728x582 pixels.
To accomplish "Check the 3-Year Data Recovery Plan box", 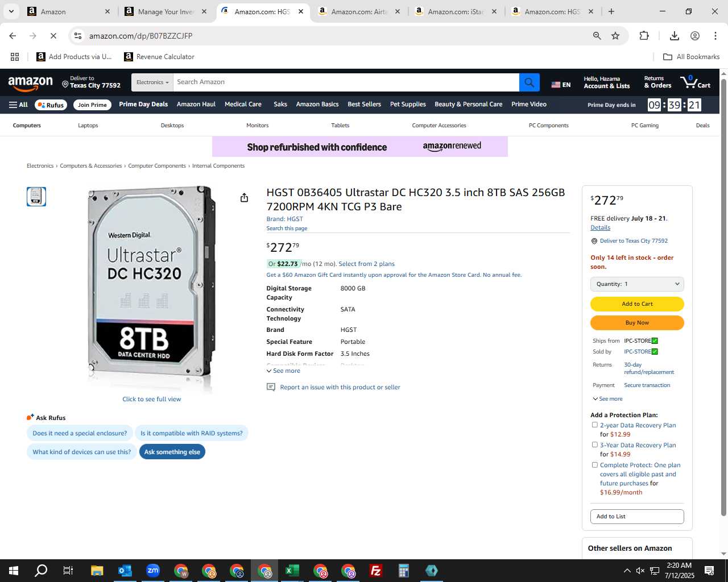I will click(595, 444).
